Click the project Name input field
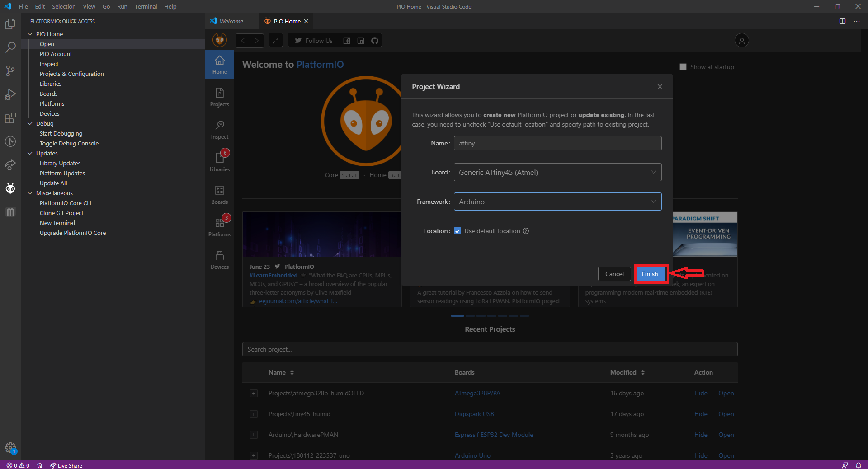868x469 pixels. click(557, 143)
